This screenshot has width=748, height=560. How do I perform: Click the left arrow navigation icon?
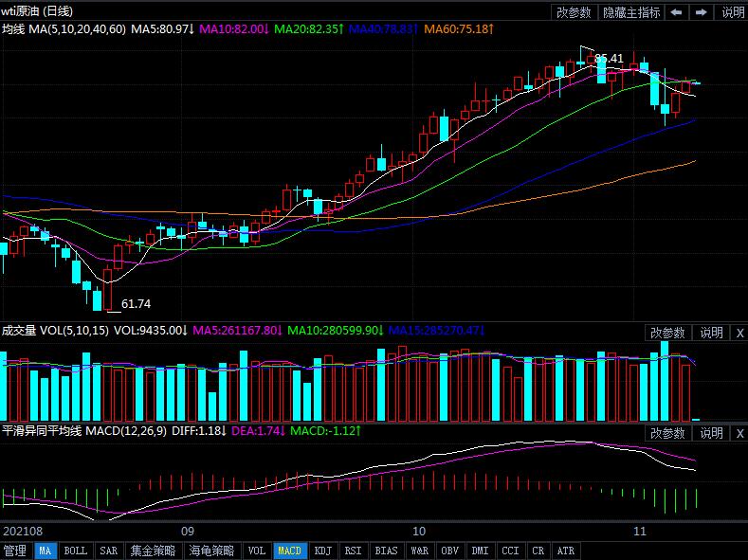pos(676,12)
